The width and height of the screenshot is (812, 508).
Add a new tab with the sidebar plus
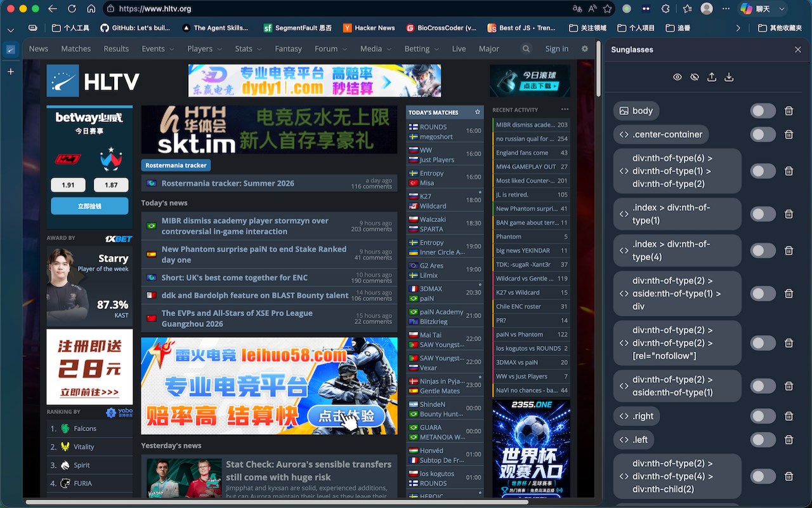pyautogui.click(x=11, y=72)
